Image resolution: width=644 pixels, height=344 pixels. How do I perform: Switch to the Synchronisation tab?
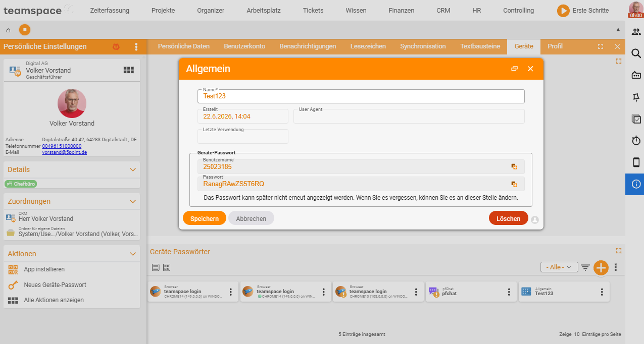[423, 46]
